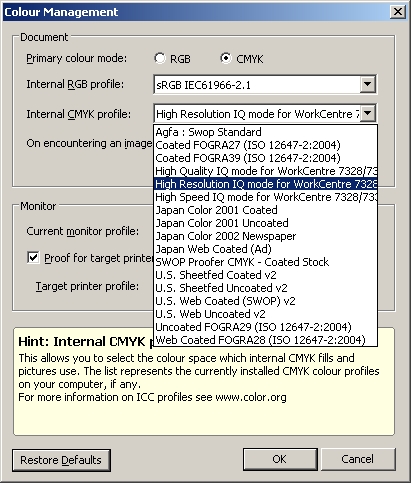This screenshot has height=483, width=411.
Task: Pick High Quality IQ mode for WorkCentre
Action: (265, 171)
